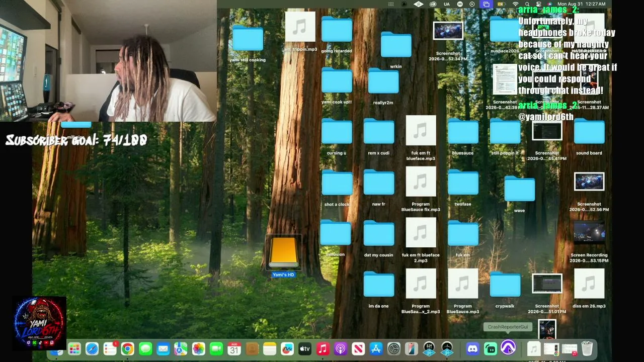The height and width of the screenshot is (362, 644).
Task: Open Spotlight search in the menu bar
Action: (x=527, y=4)
